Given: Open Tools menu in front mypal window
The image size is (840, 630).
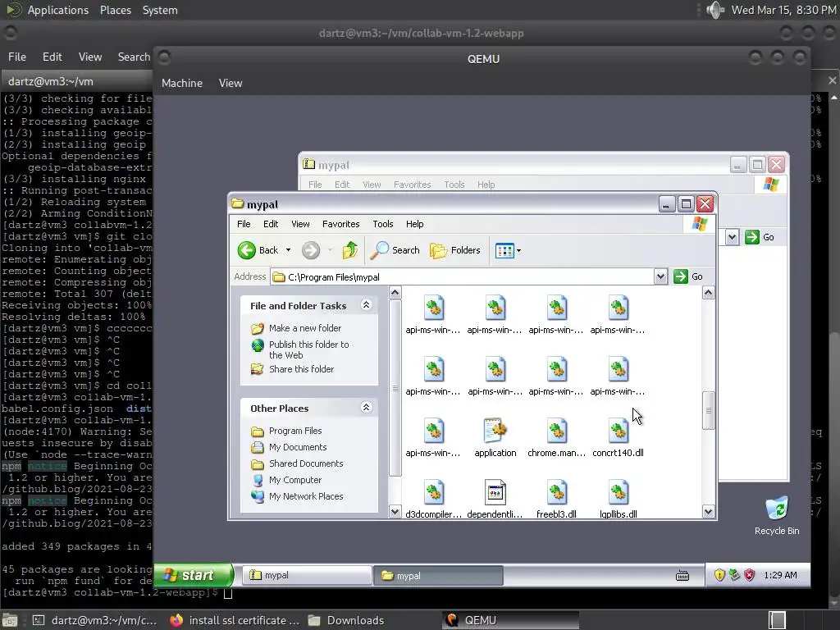Looking at the screenshot, I should point(383,224).
